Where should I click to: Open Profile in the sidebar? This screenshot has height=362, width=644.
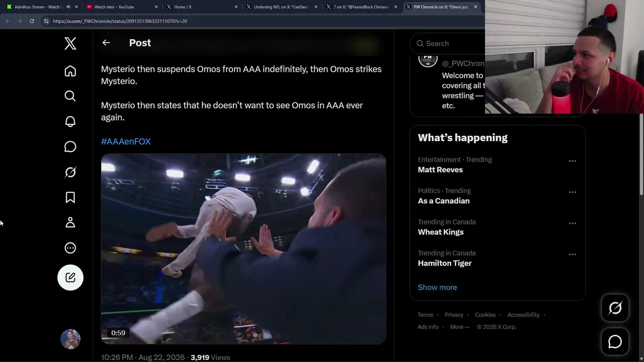(70, 222)
